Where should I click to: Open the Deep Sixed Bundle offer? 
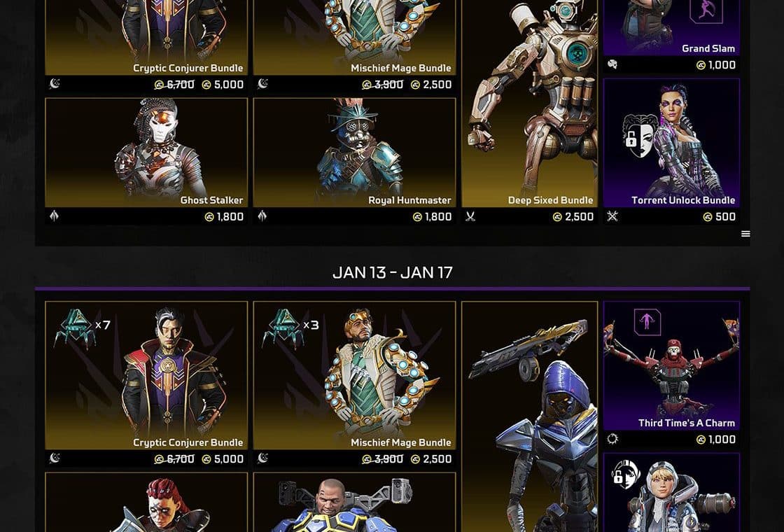point(529,111)
